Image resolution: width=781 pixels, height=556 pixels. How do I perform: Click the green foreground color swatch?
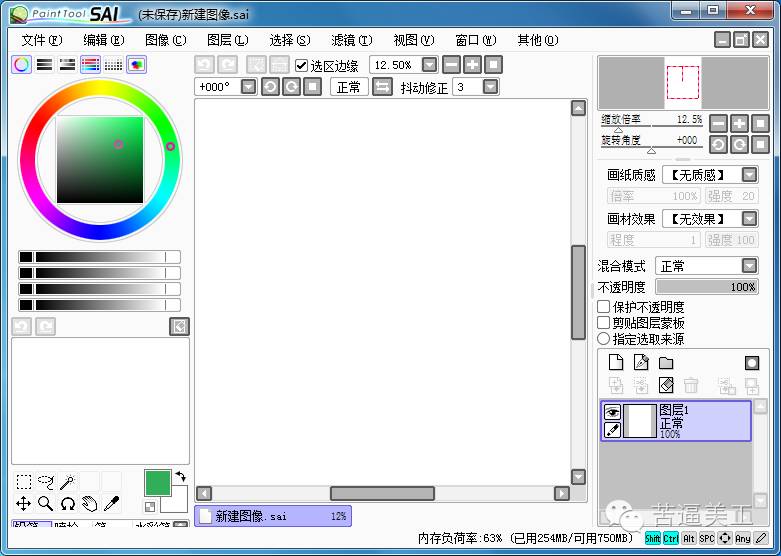click(157, 484)
